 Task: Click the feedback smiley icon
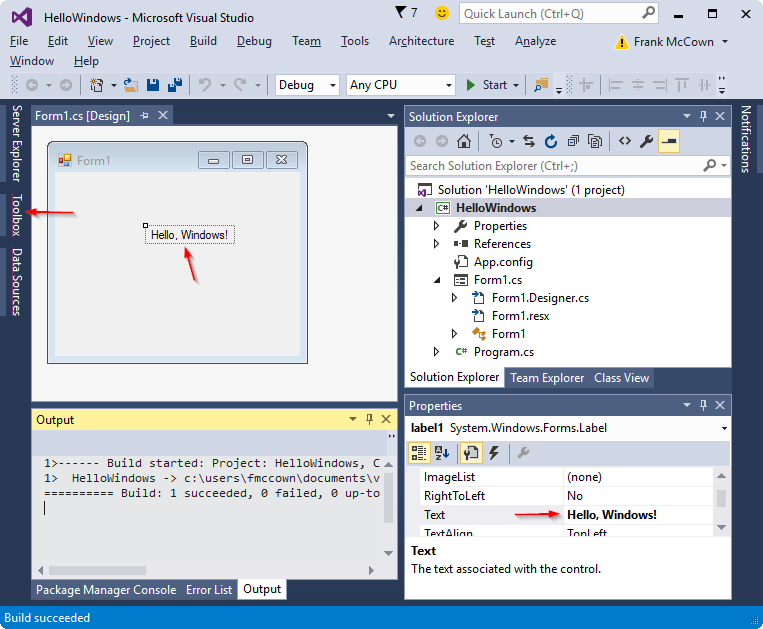pyautogui.click(x=441, y=13)
